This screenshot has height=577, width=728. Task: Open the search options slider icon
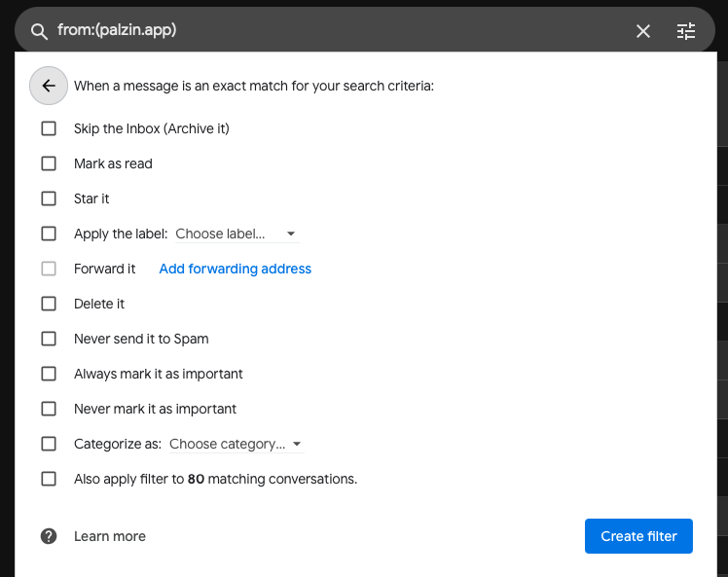pyautogui.click(x=686, y=31)
